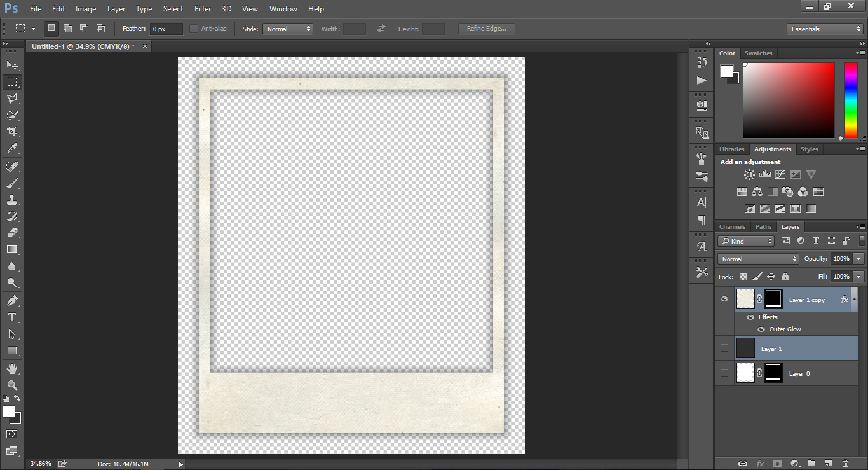Viewport: 868px width, 470px height.
Task: Open the Filter menu
Action: (203, 9)
